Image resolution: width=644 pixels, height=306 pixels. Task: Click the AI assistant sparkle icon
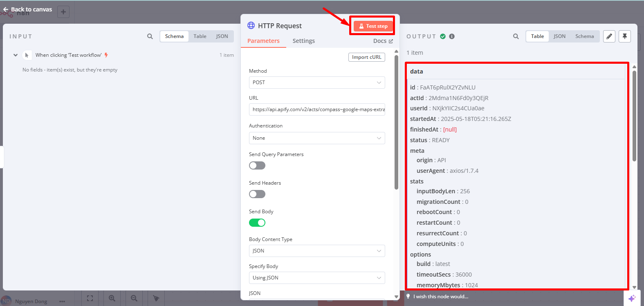point(632,298)
